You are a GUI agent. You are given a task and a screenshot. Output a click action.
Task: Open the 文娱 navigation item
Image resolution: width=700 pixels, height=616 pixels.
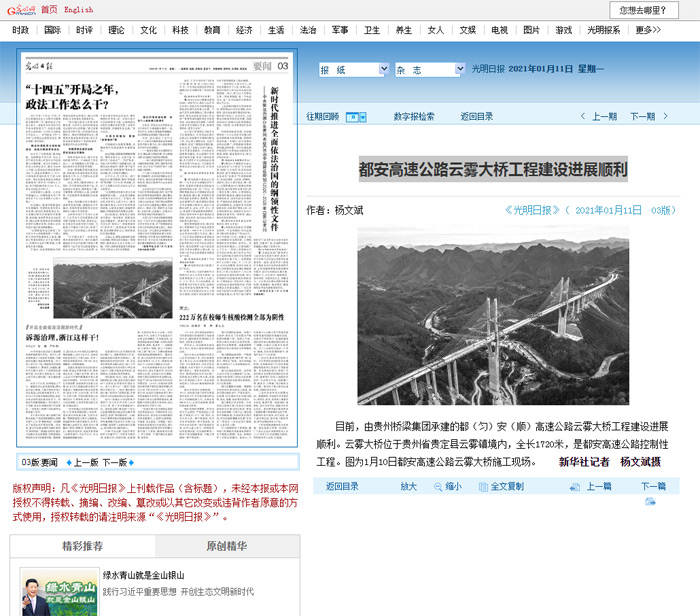pos(468,30)
